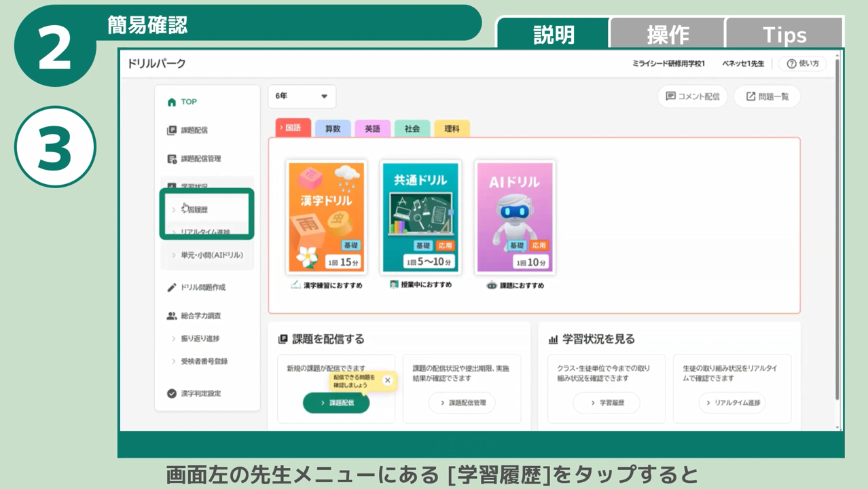This screenshot has width=868, height=489.
Task: Click the description starting クラス・生徒単位で
Action: tap(604, 374)
